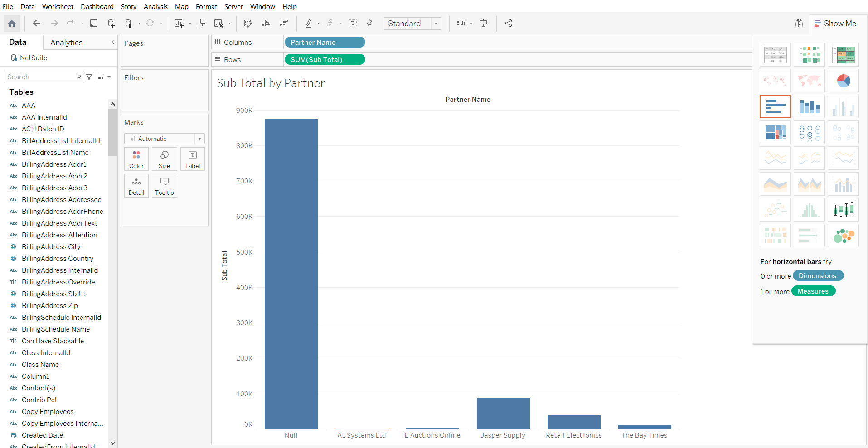Click the Tableau home start page icon
The height and width of the screenshot is (448, 868).
coord(12,24)
